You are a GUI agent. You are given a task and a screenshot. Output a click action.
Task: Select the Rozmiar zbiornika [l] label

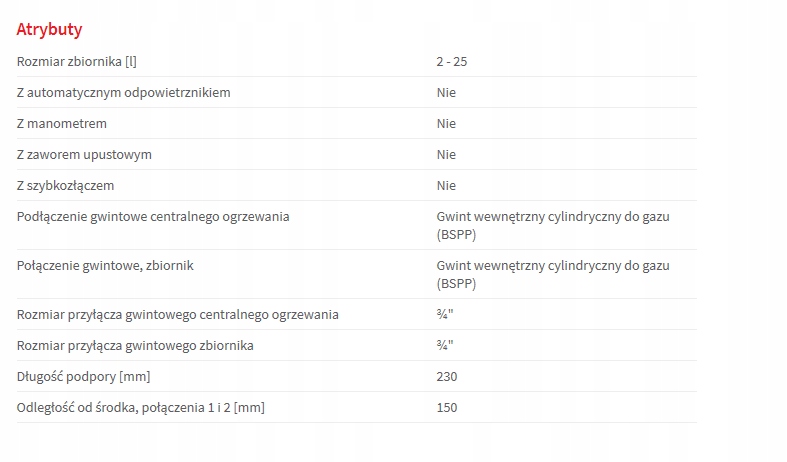click(77, 61)
